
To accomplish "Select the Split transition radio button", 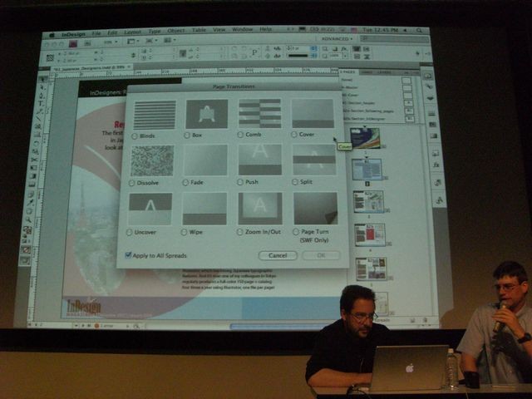I will (x=295, y=182).
